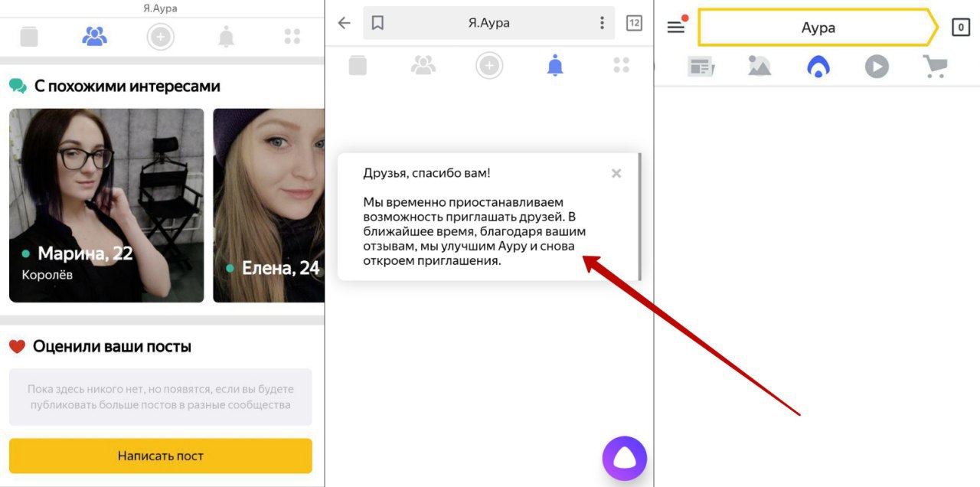This screenshot has height=487, width=980.
Task: Open the tabs counter showing 12
Action: point(634,23)
